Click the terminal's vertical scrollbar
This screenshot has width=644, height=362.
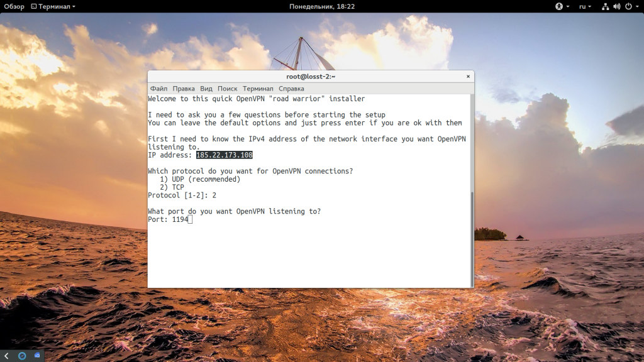pos(472,239)
